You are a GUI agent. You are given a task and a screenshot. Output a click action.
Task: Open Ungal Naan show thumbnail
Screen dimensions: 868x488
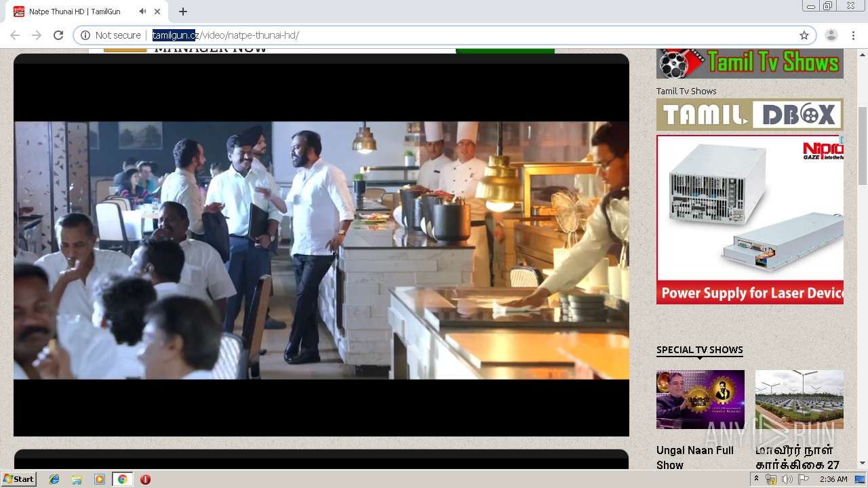(x=701, y=399)
